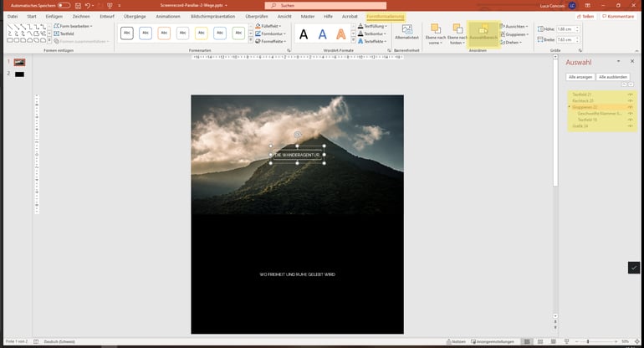Open the Übergänge tab
The height and width of the screenshot is (348, 644).
(x=135, y=17)
